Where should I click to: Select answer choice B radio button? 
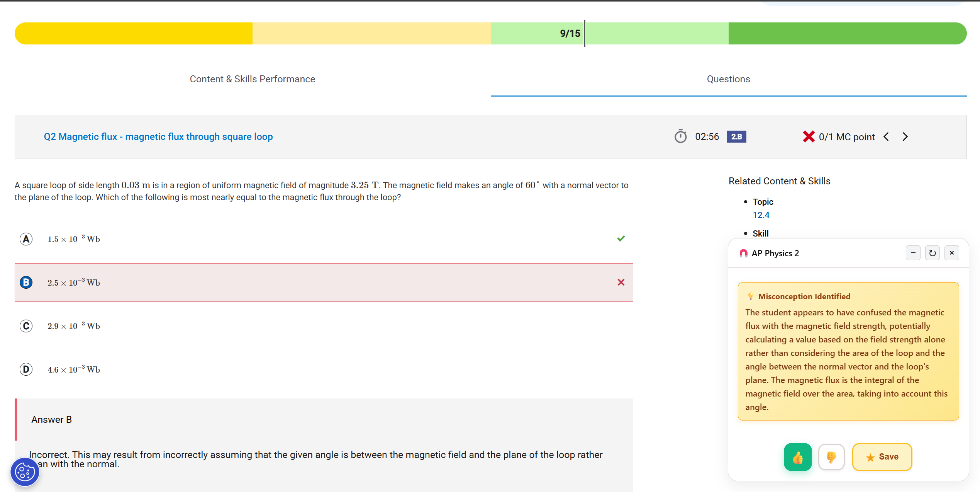click(26, 283)
